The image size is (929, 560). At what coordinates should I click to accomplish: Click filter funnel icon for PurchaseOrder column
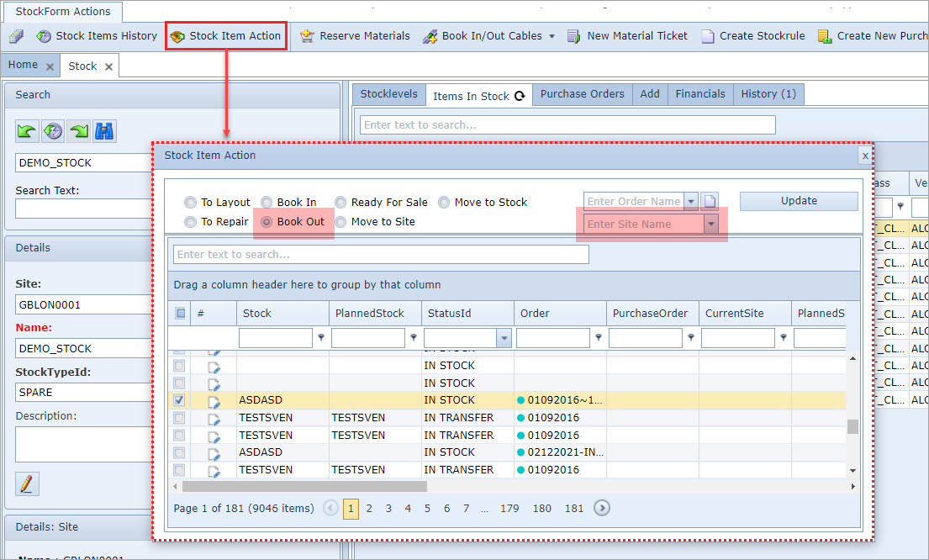click(x=691, y=338)
